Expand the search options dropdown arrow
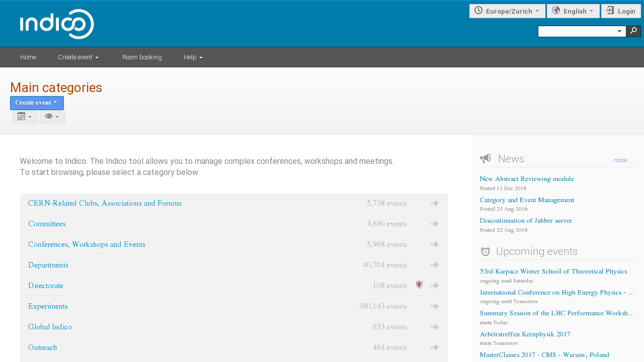Image resolution: width=644 pixels, height=362 pixels. point(620,31)
